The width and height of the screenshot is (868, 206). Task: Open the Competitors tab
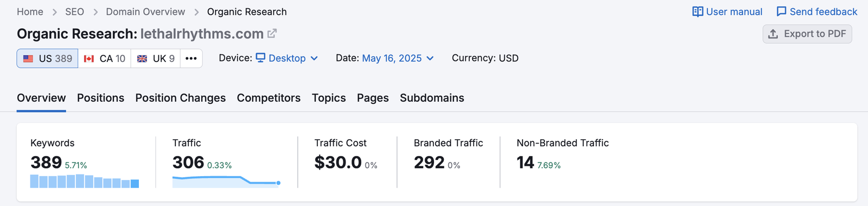point(269,98)
